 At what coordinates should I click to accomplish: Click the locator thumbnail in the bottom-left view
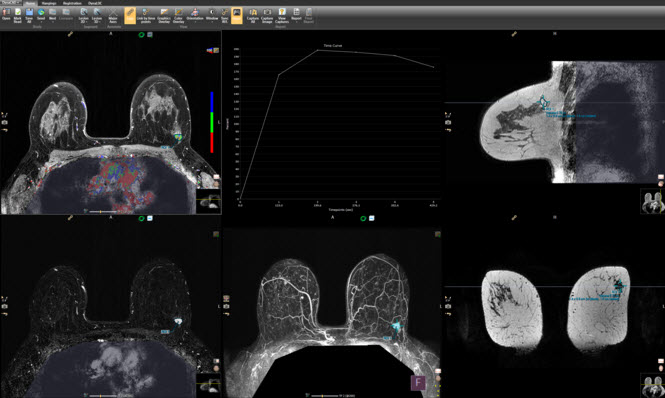click(x=208, y=385)
